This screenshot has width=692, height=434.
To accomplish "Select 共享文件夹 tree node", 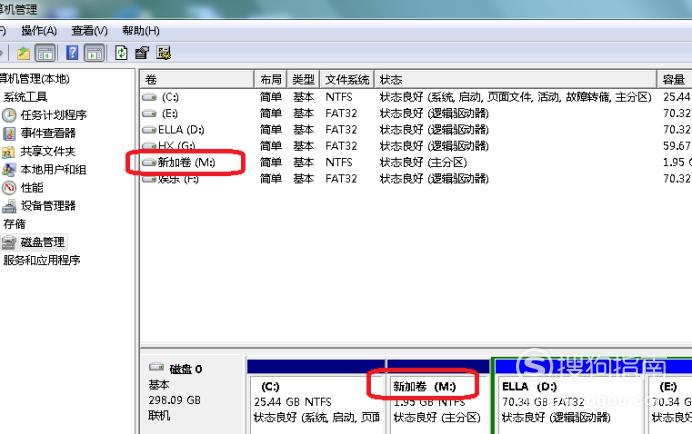I will 48,151.
